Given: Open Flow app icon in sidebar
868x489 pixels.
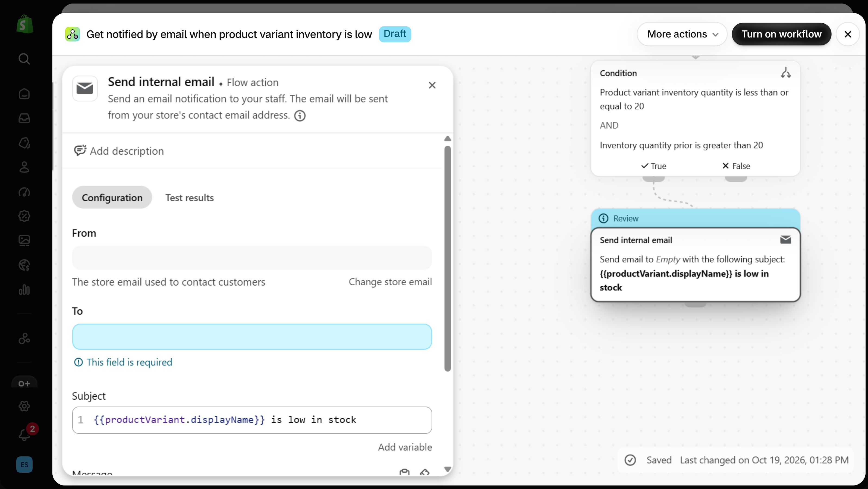Looking at the screenshot, I should 24,338.
